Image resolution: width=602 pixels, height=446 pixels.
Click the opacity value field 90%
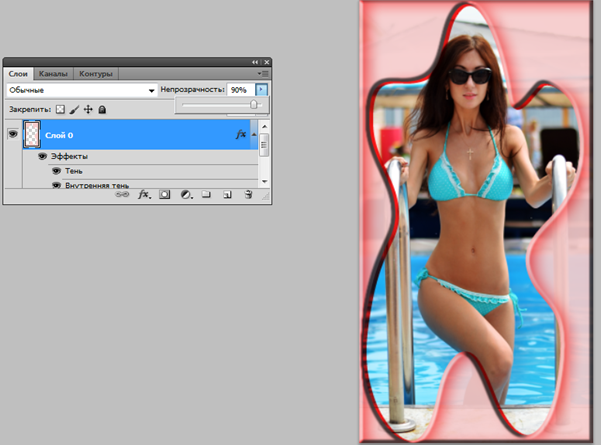pos(240,90)
